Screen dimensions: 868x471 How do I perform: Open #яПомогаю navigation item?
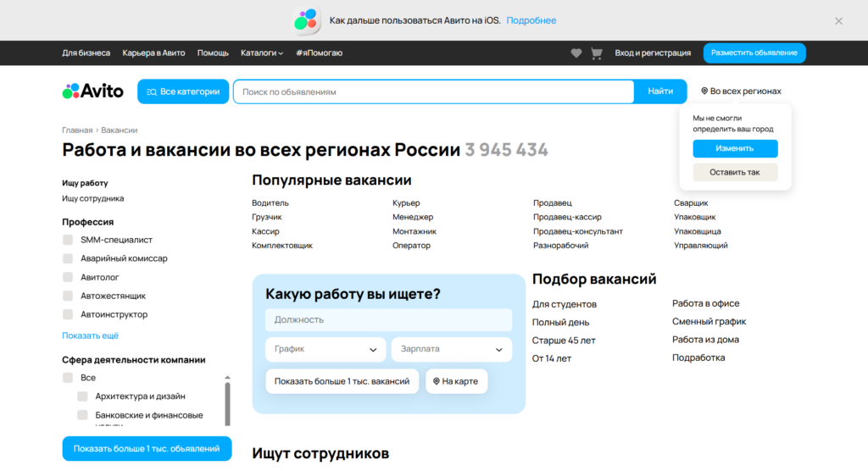point(320,53)
